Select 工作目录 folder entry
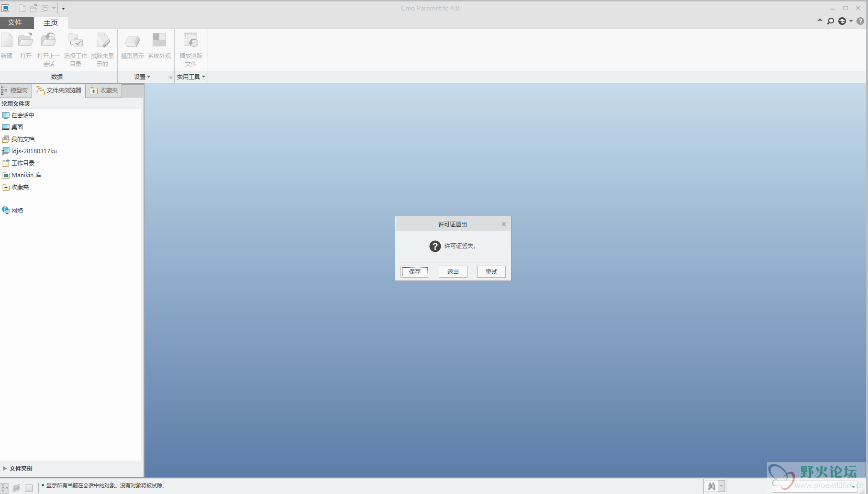Image resolution: width=868 pixels, height=494 pixels. [18, 163]
